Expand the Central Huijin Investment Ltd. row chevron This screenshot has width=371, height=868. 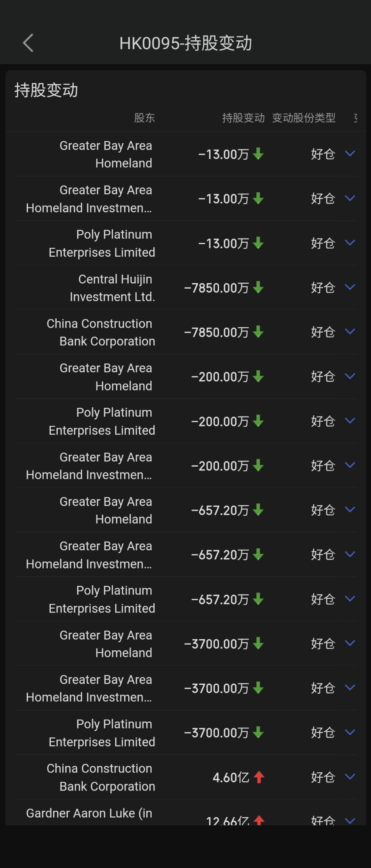[x=350, y=287]
